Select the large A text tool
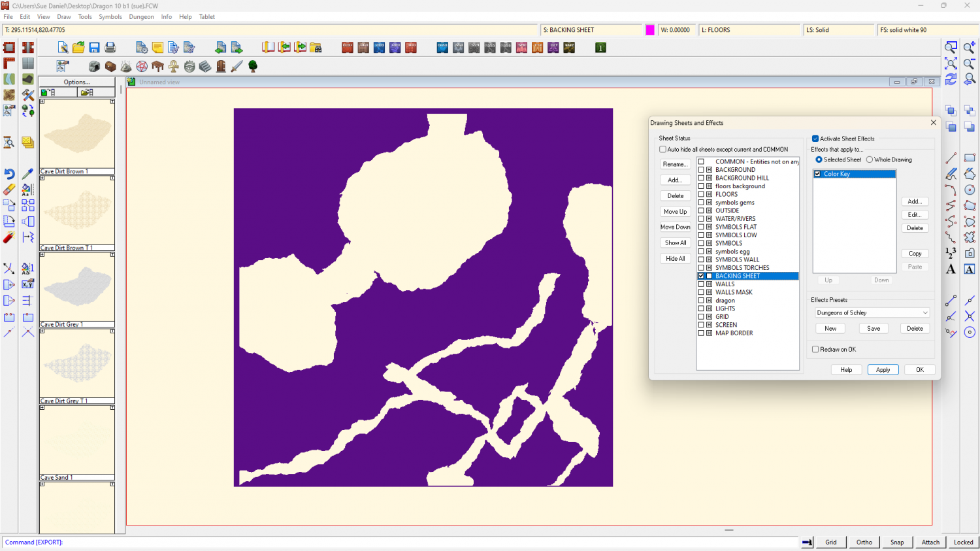 click(951, 269)
